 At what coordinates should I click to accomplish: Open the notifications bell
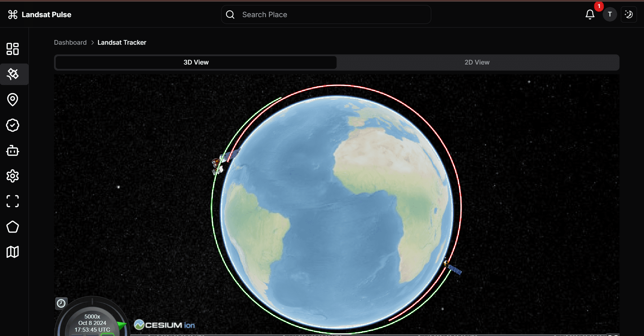590,14
